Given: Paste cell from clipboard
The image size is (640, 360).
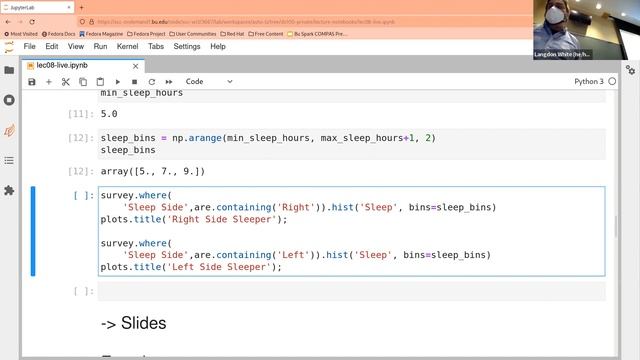Looking at the screenshot, I should point(100,82).
